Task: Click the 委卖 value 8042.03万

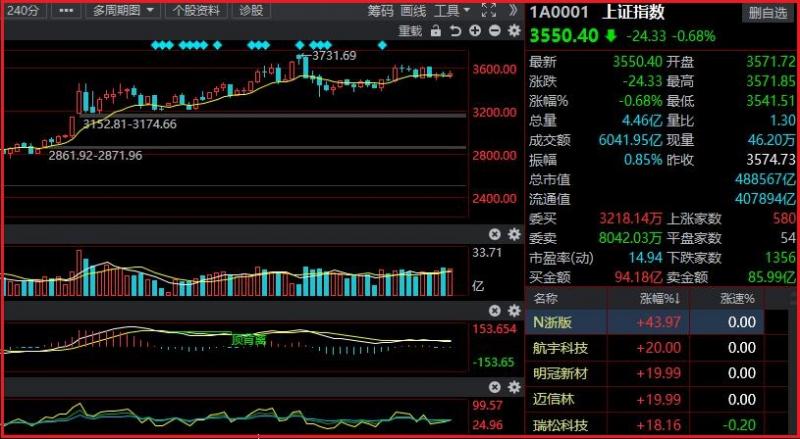Action: tap(630, 238)
